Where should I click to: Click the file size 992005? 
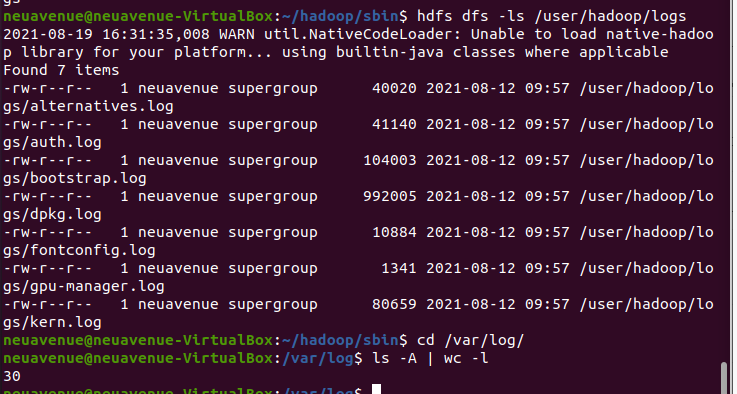[x=390, y=196]
